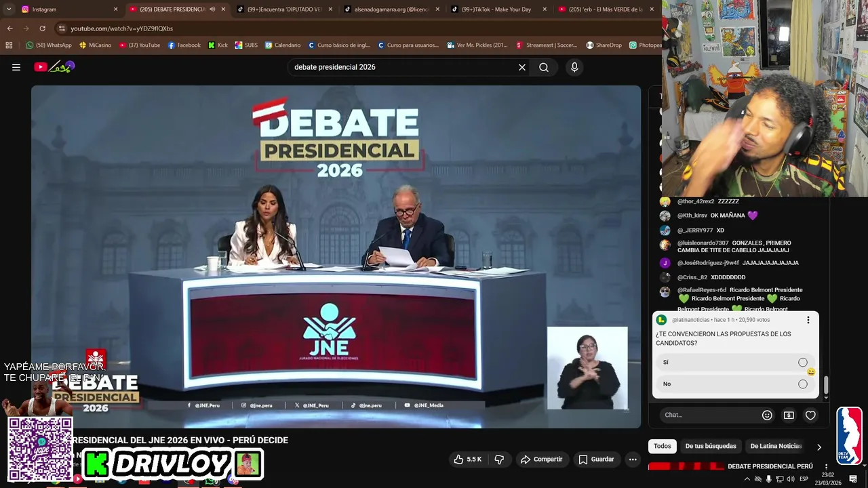Screen dimensions: 868x488
Task: Open the (37) YouTube bookmark
Action: [x=140, y=45]
